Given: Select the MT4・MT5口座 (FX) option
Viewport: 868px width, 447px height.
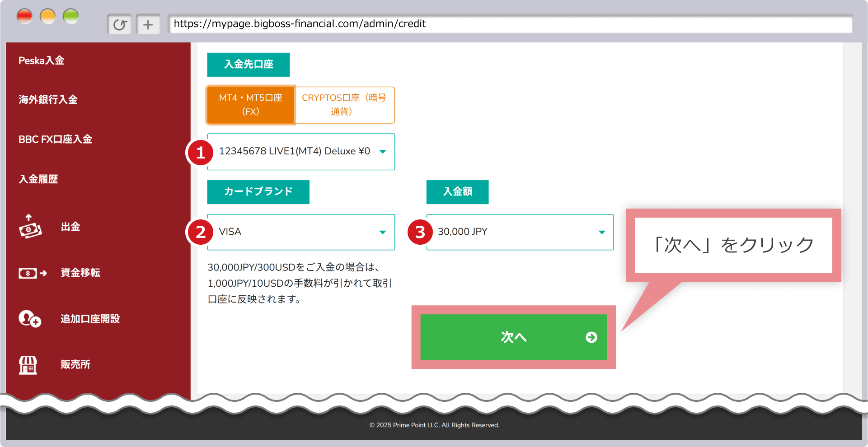Looking at the screenshot, I should click(251, 105).
